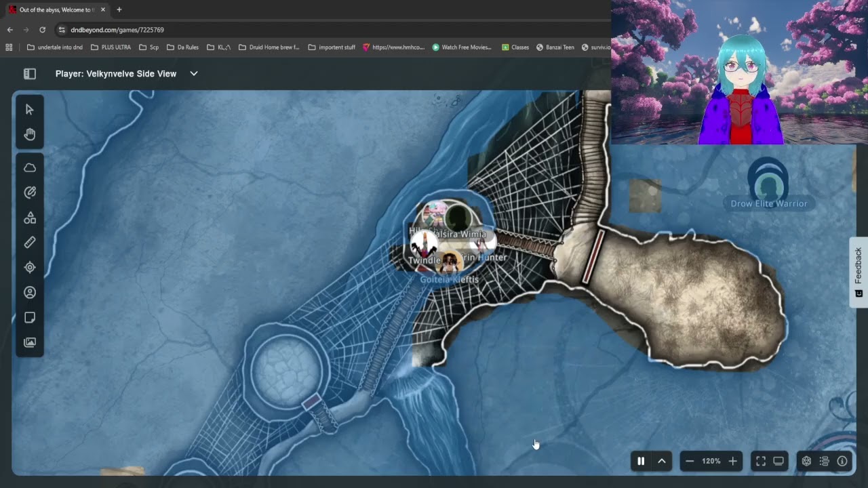Viewport: 868px width, 488px height.
Task: Zoom in with the plus button
Action: [x=732, y=461]
